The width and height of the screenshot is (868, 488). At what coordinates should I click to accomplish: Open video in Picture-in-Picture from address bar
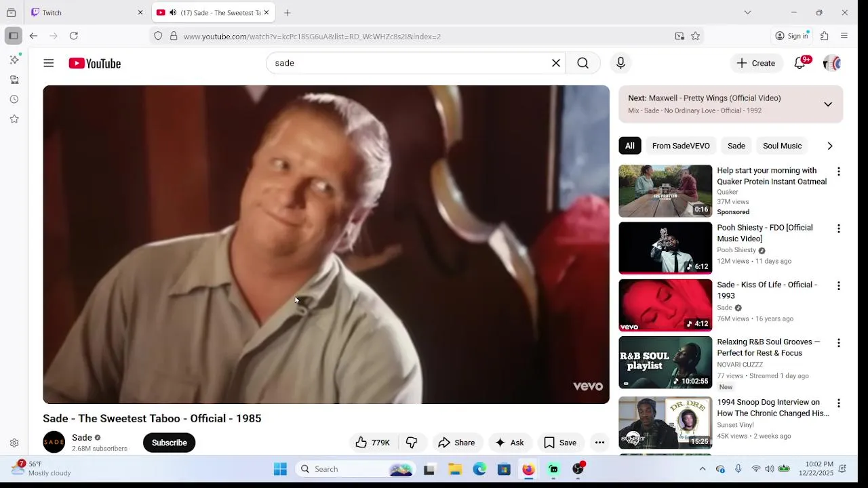point(679,36)
